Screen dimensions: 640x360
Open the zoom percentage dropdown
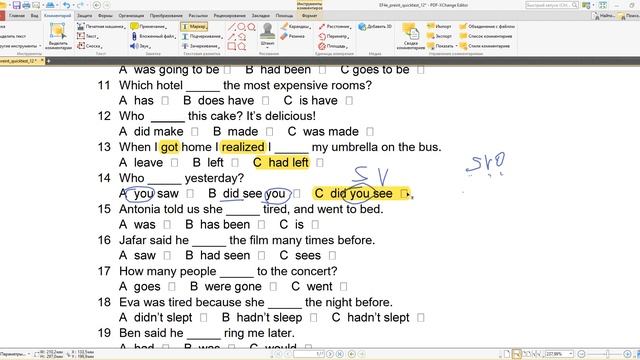571,354
